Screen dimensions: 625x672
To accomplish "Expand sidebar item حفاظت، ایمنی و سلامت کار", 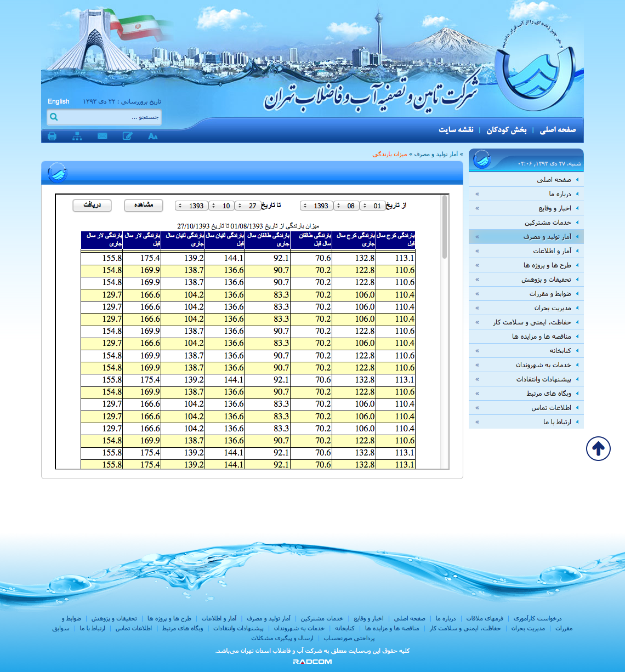I will (526, 322).
